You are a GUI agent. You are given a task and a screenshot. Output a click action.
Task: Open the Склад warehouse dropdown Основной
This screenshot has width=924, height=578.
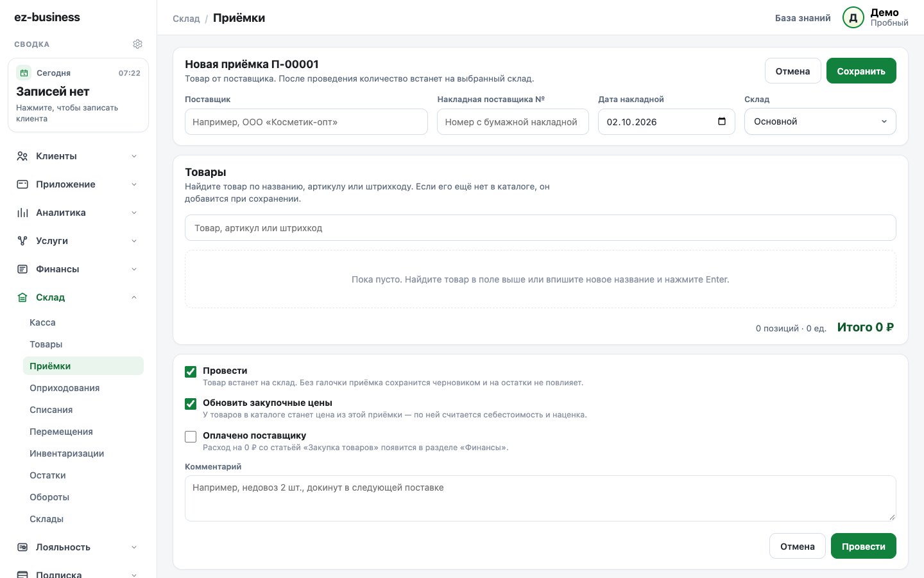click(820, 121)
